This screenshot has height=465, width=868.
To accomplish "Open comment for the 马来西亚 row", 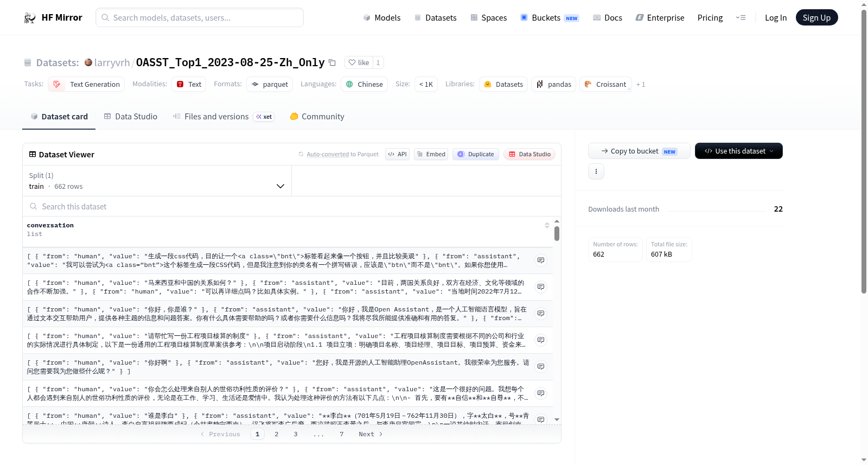I will [x=541, y=287].
